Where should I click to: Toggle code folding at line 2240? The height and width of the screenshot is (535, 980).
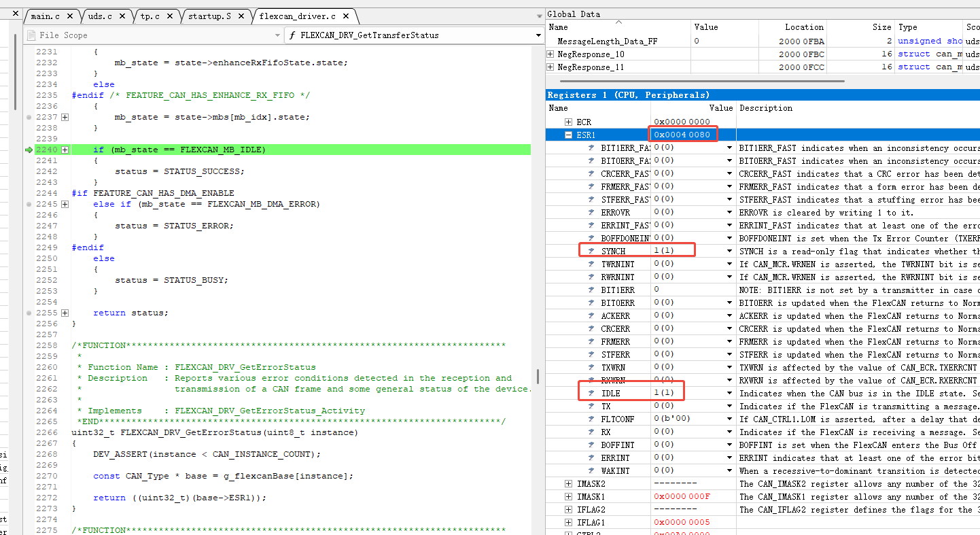(x=65, y=150)
